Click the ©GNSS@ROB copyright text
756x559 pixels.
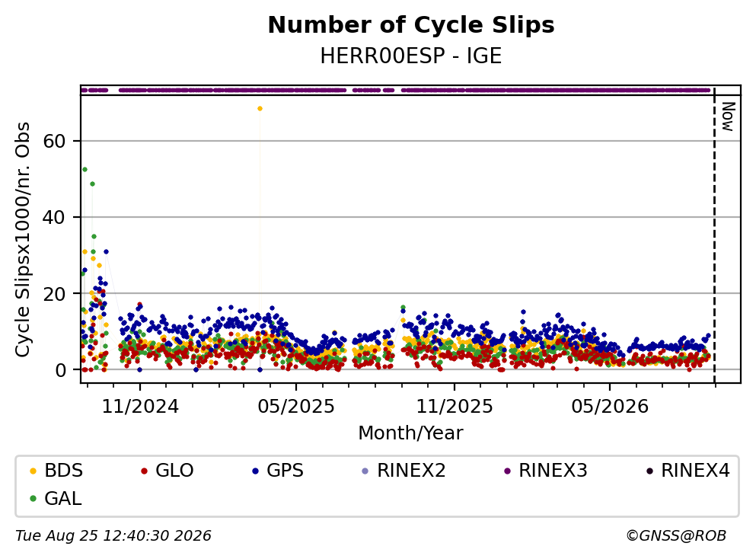pos(676,536)
